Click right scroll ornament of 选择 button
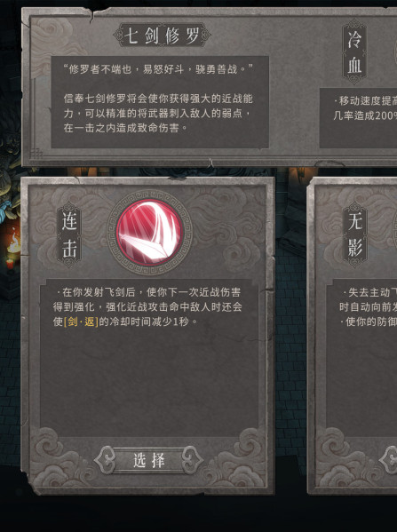 (193, 460)
